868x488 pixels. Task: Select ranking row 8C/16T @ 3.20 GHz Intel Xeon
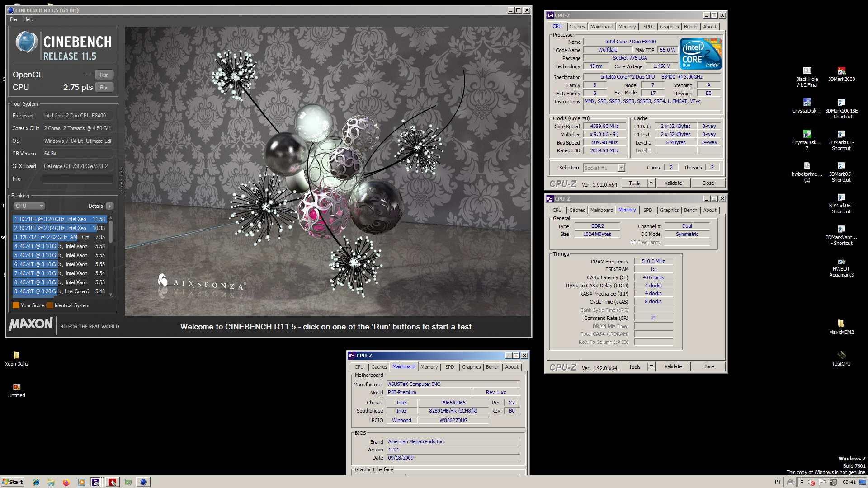60,219
